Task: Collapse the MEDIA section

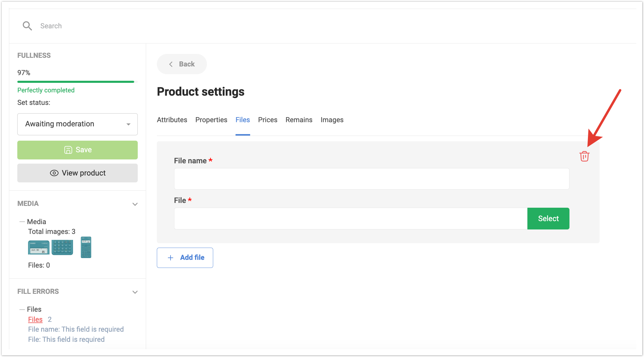Action: point(135,204)
